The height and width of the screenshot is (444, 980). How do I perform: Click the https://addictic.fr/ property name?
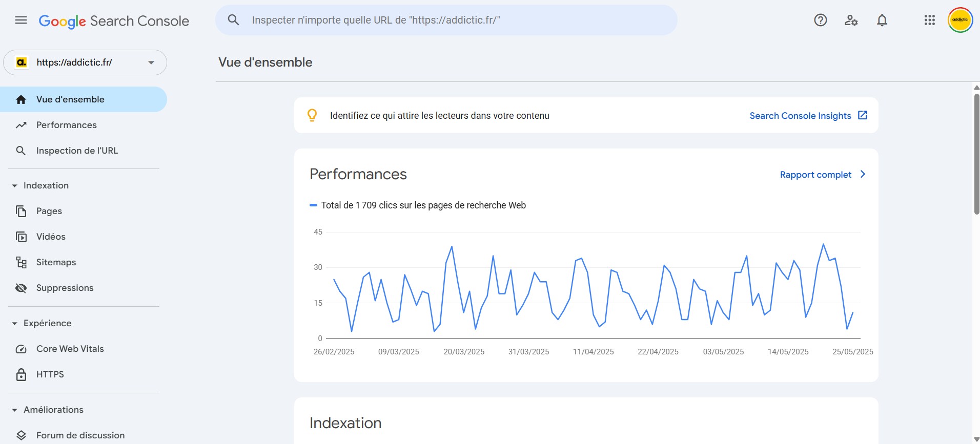74,62
